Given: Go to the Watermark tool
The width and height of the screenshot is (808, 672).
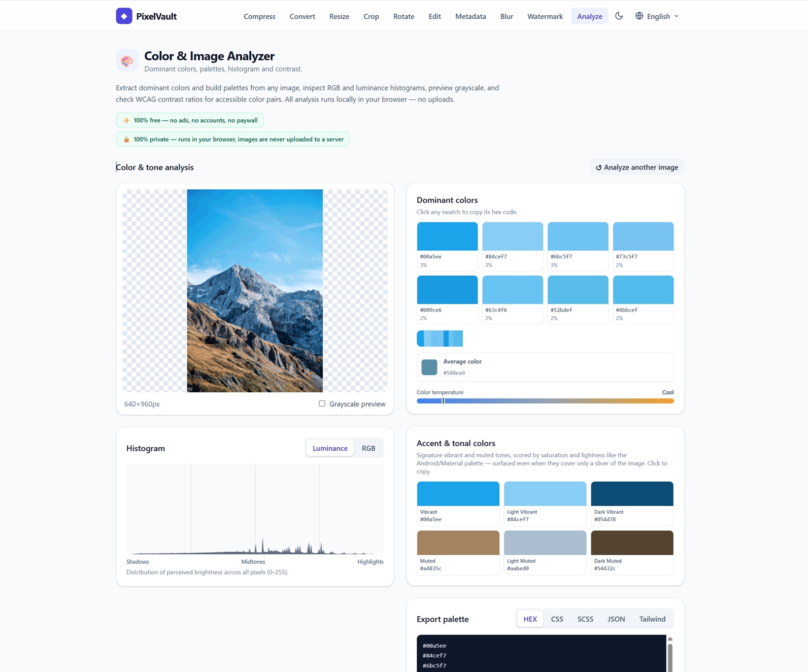Looking at the screenshot, I should 545,16.
